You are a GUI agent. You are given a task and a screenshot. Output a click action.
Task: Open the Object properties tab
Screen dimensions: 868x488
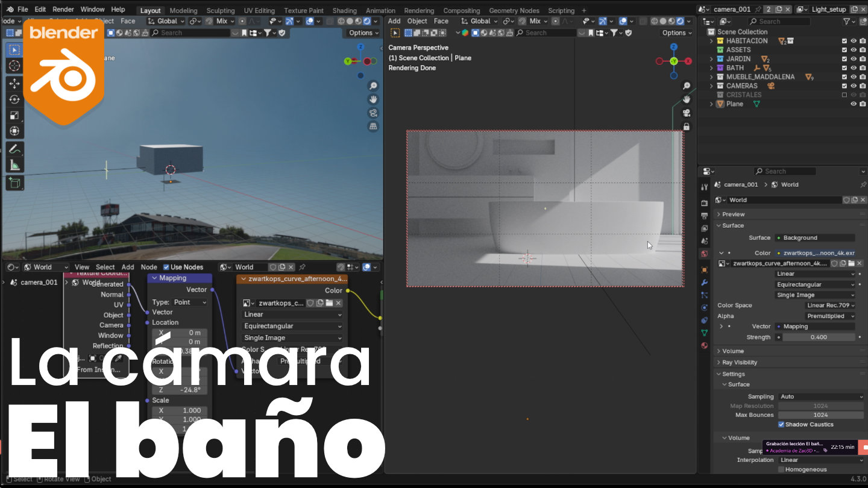(704, 269)
